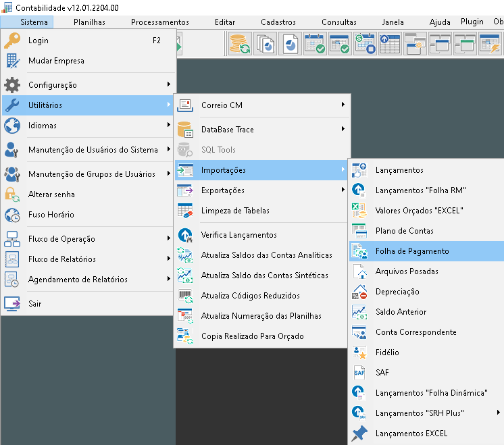Image resolution: width=504 pixels, height=445 pixels.
Task: Expand the Lançamentos "SRH Plus" submenu arrow
Action: click(x=498, y=412)
